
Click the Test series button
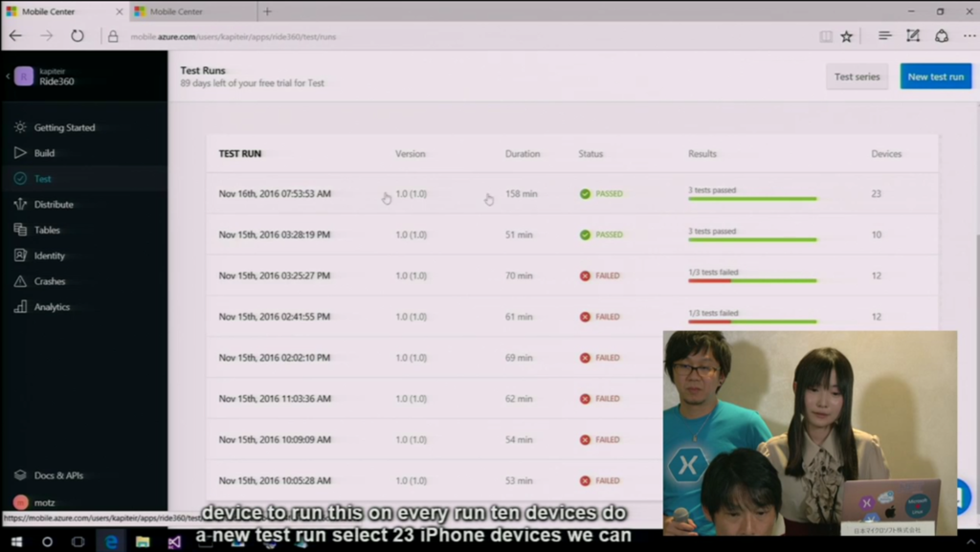point(857,77)
